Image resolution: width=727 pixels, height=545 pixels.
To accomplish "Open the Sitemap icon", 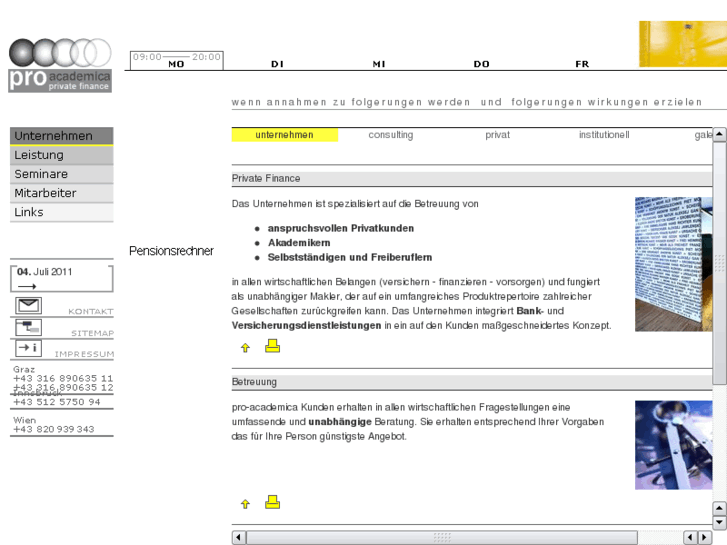I will [28, 327].
